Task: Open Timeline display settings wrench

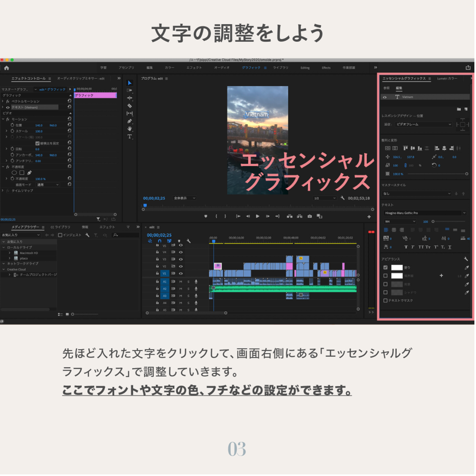Action: 189,242
